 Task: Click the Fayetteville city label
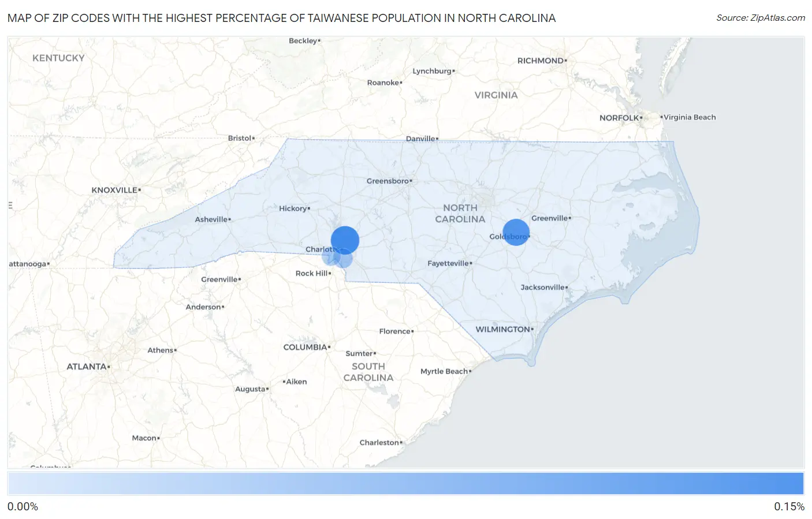point(448,263)
